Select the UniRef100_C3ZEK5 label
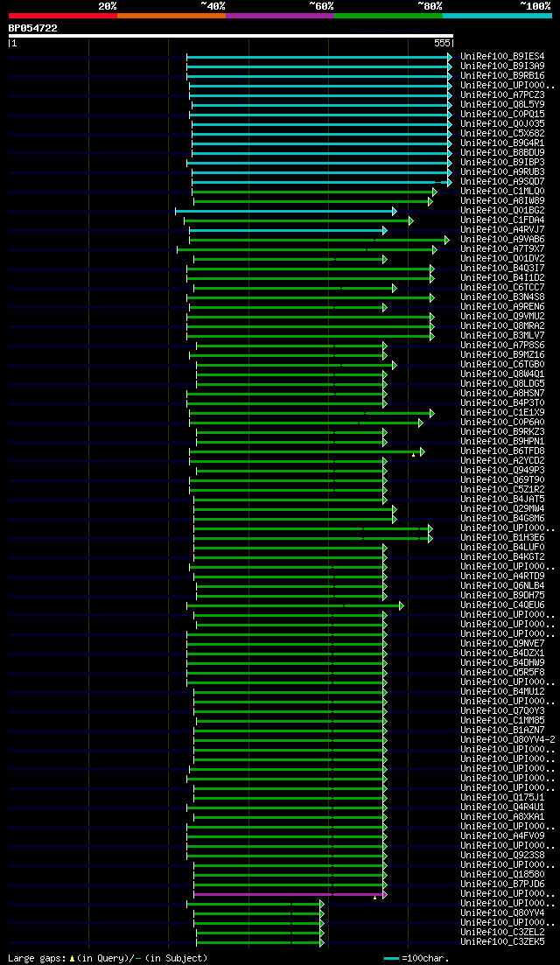This screenshot has width=560, height=965. pyautogui.click(x=502, y=941)
